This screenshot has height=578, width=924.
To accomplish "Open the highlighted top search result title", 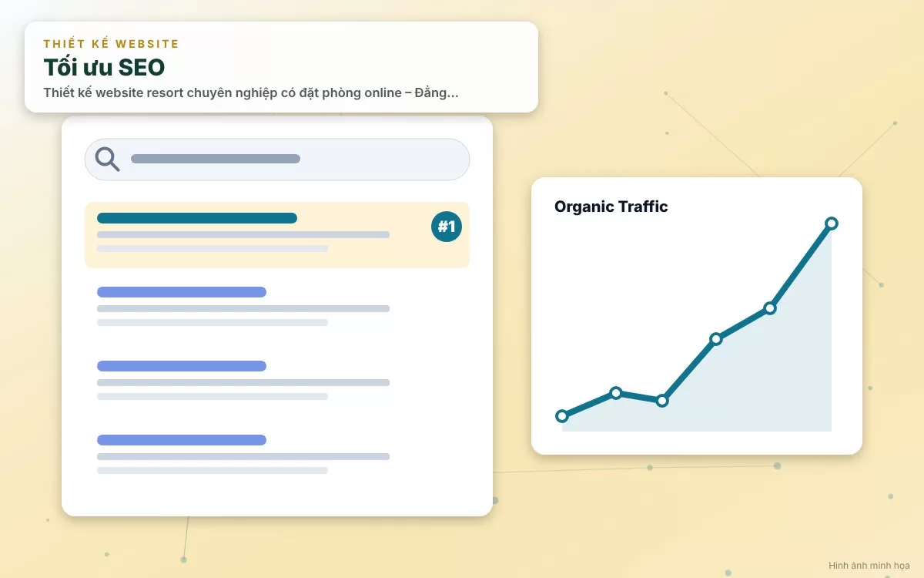I will click(x=197, y=218).
